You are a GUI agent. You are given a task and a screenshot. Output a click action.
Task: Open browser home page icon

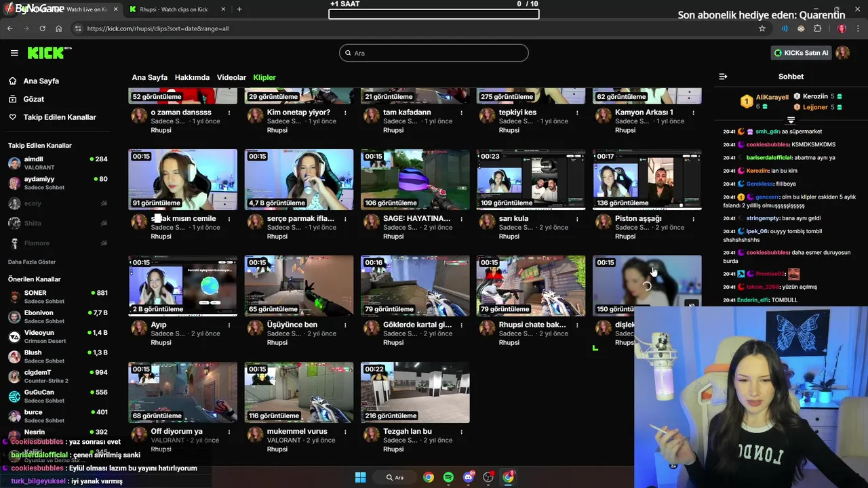[x=58, y=28]
